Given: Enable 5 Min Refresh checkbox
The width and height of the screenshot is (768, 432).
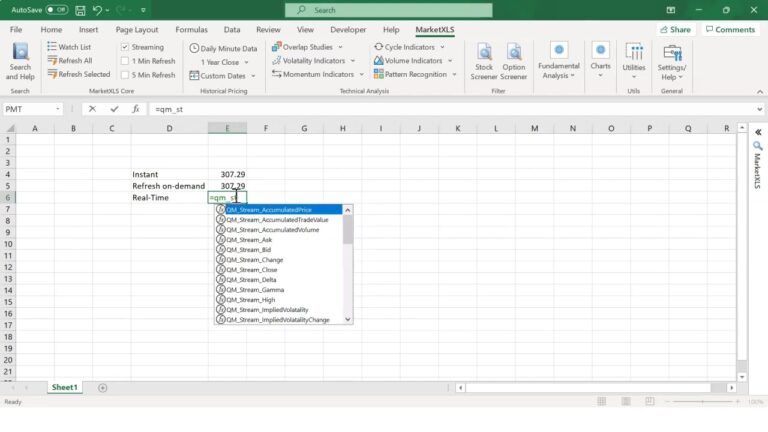Looking at the screenshot, I should [125, 75].
